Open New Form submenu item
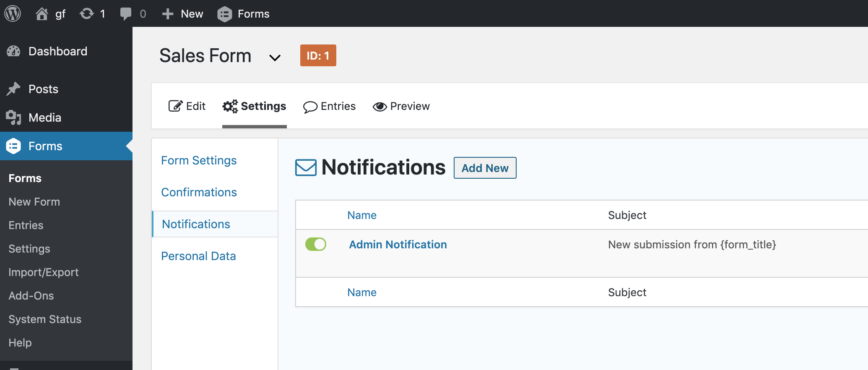 (x=34, y=202)
